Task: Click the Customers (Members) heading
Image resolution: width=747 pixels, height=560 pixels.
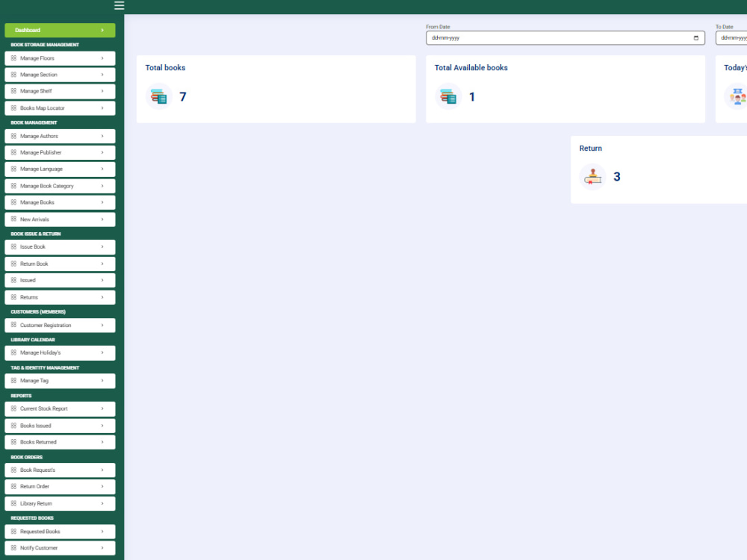Action: click(38, 312)
